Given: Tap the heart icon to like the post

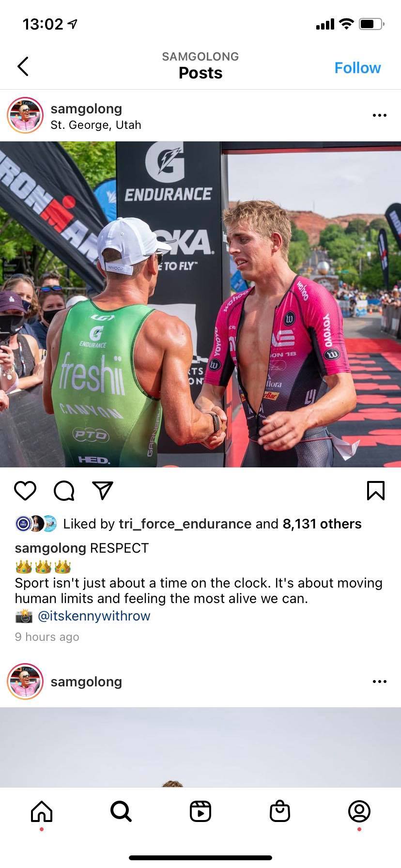Looking at the screenshot, I should click(x=25, y=491).
